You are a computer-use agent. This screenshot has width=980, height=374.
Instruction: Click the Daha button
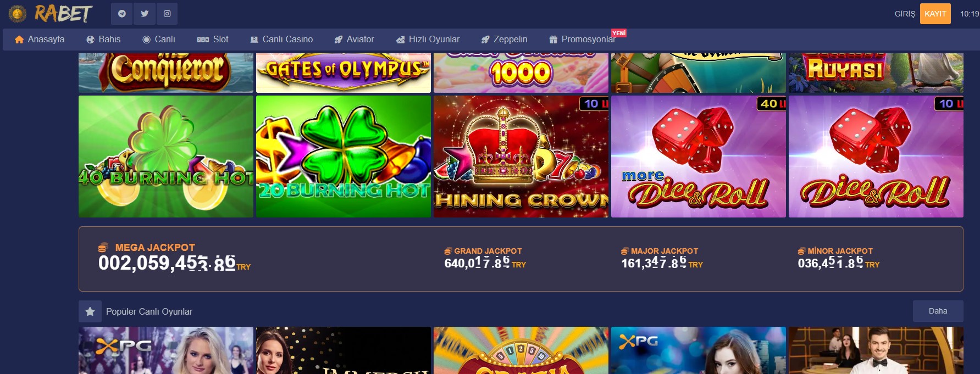(x=938, y=311)
